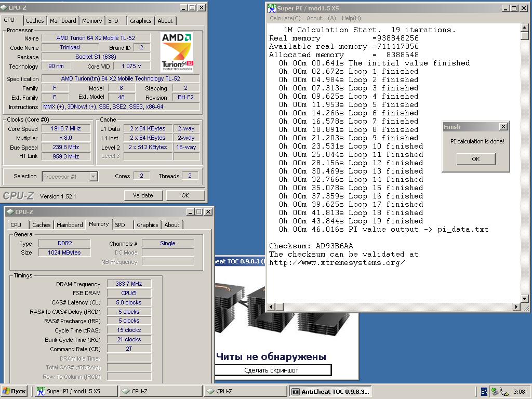Click the Level 2 cache value 2 x 512 KBytes
This screenshot has height=399, width=532.
pos(148,147)
